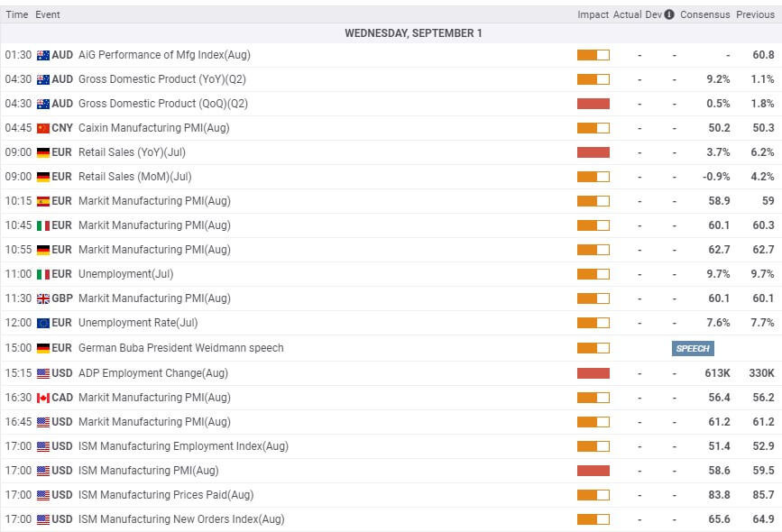Click the Impact column header
Viewport: 782px width, 532px height.
(x=593, y=14)
